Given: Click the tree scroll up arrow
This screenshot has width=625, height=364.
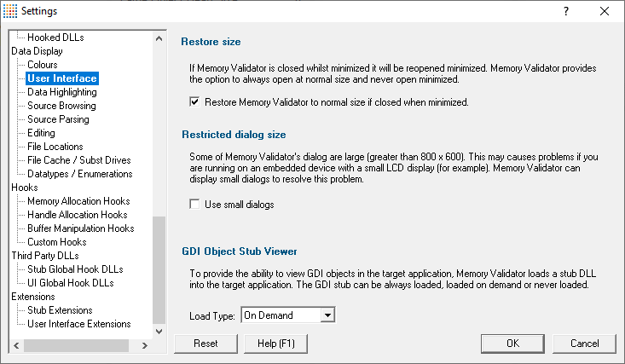Looking at the screenshot, I should click(159, 38).
